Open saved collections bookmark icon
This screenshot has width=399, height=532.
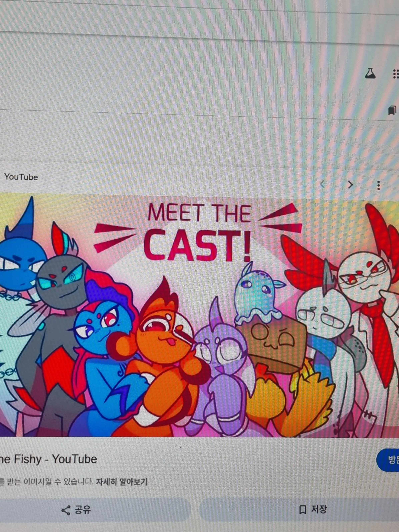coord(392,110)
